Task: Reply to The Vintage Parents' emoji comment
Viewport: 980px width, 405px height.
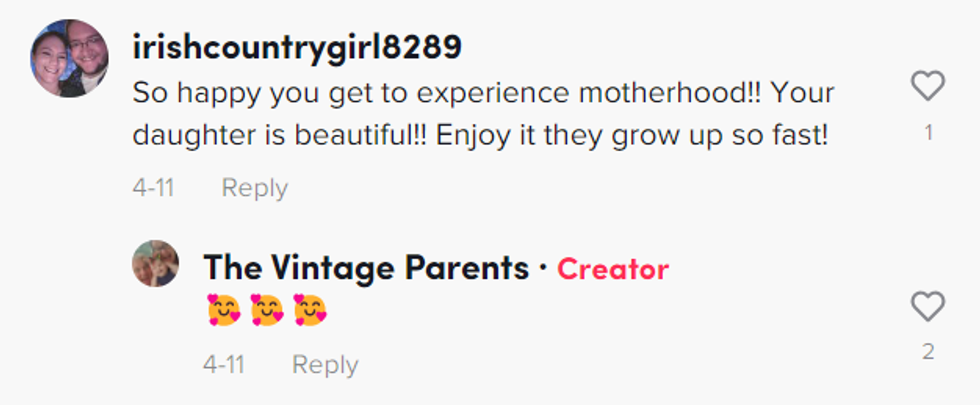Action: point(324,365)
